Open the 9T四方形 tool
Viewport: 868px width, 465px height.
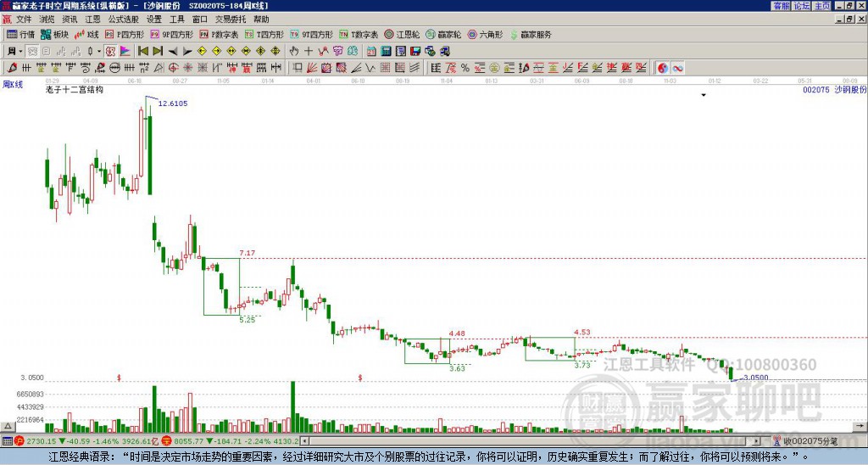(x=312, y=34)
